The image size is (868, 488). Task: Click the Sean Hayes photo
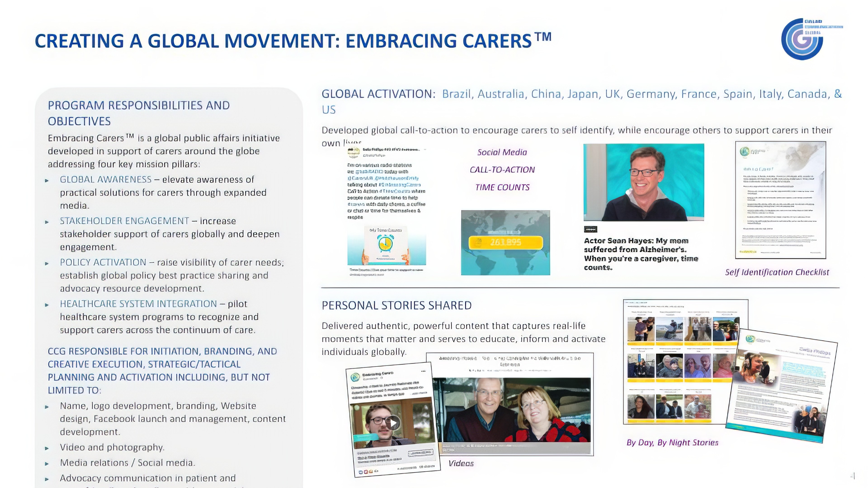[x=644, y=182]
